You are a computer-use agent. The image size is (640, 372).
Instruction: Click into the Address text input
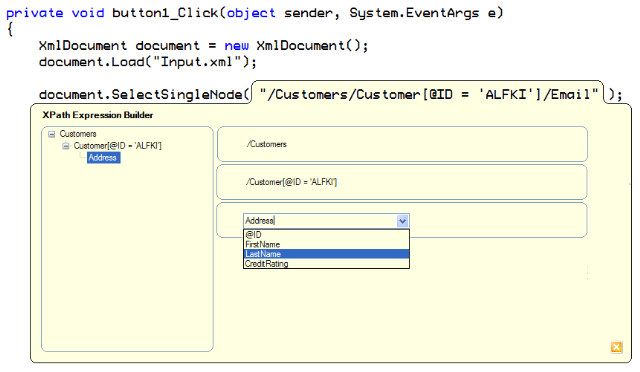320,221
